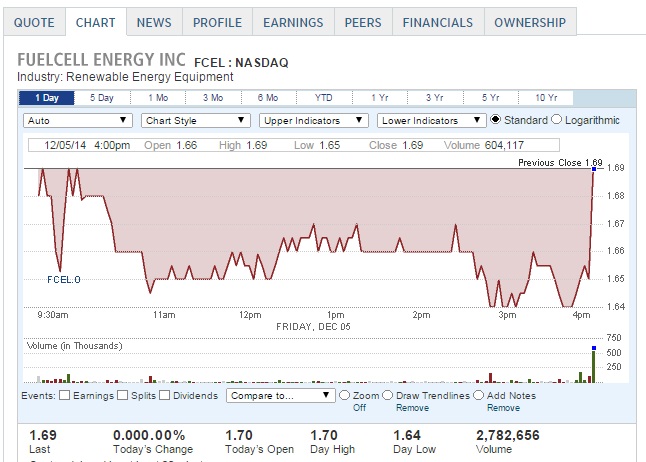Image resolution: width=646 pixels, height=462 pixels.
Task: Select the Draw Trendlines radio button
Action: (387, 395)
